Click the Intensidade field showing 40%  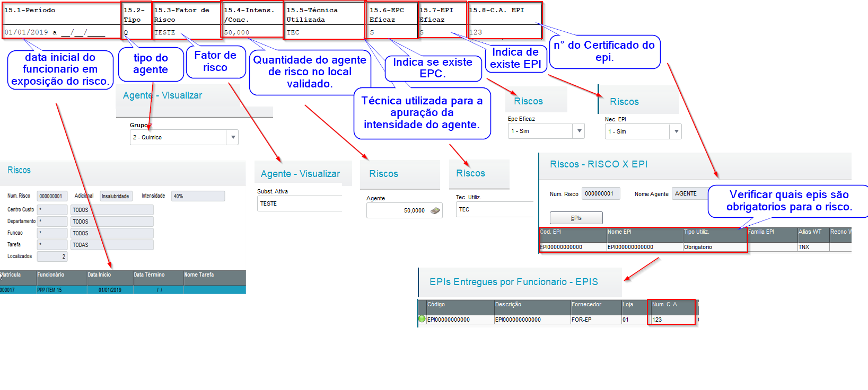coord(198,196)
